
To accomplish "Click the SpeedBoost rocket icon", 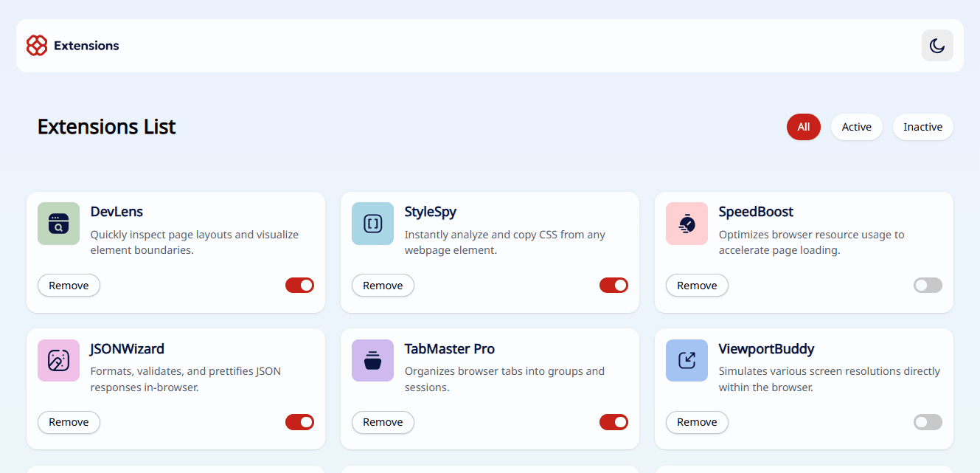I will 687,223.
